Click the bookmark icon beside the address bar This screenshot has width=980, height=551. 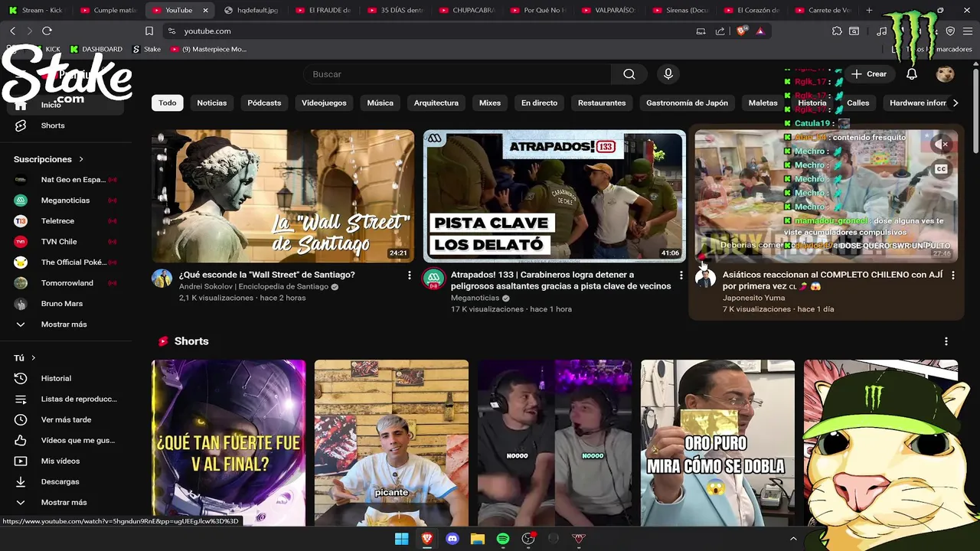point(149,31)
